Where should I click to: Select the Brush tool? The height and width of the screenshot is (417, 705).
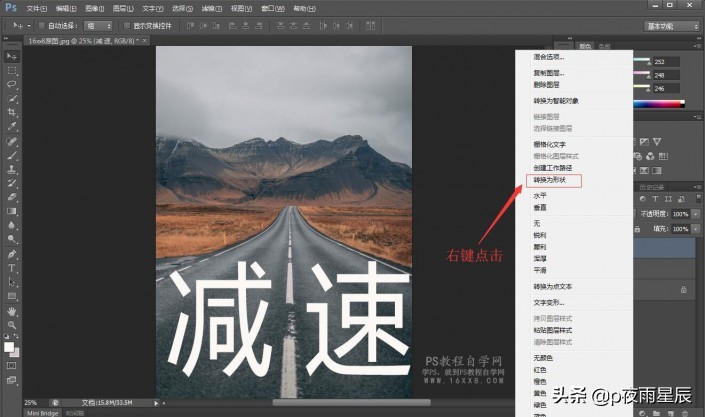(12, 156)
